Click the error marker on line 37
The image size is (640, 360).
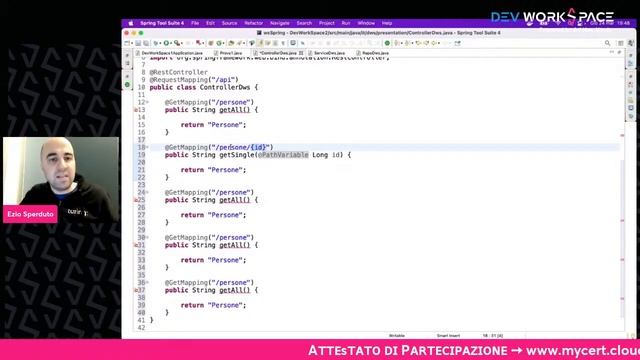136,290
